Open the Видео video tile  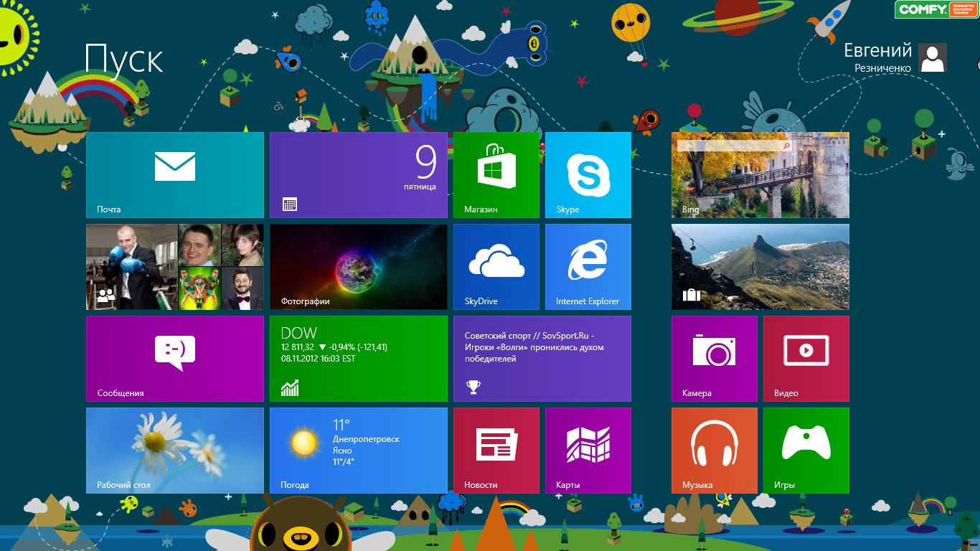click(806, 359)
